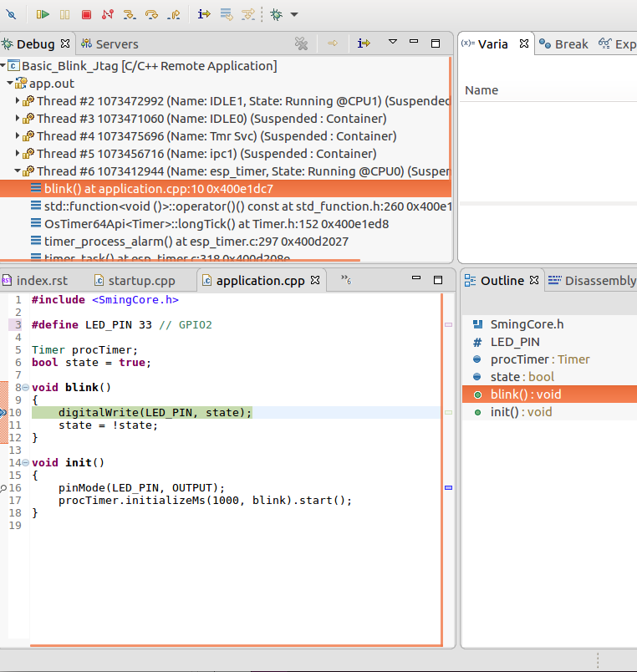This screenshot has width=637, height=672.
Task: Click the Resume debug button
Action: pos(43,14)
